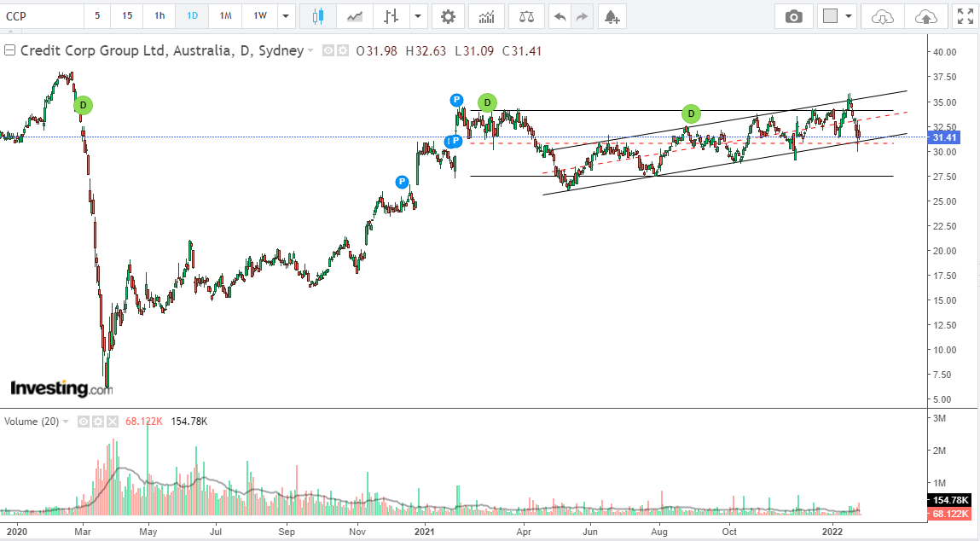Open main series format settings gear
Screen dimensions: 980x541
point(343,50)
